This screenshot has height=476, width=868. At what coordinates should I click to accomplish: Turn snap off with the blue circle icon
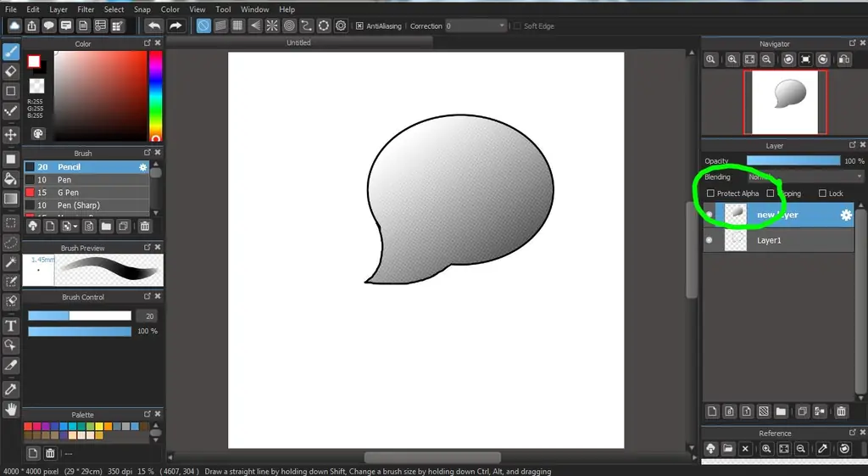click(203, 25)
